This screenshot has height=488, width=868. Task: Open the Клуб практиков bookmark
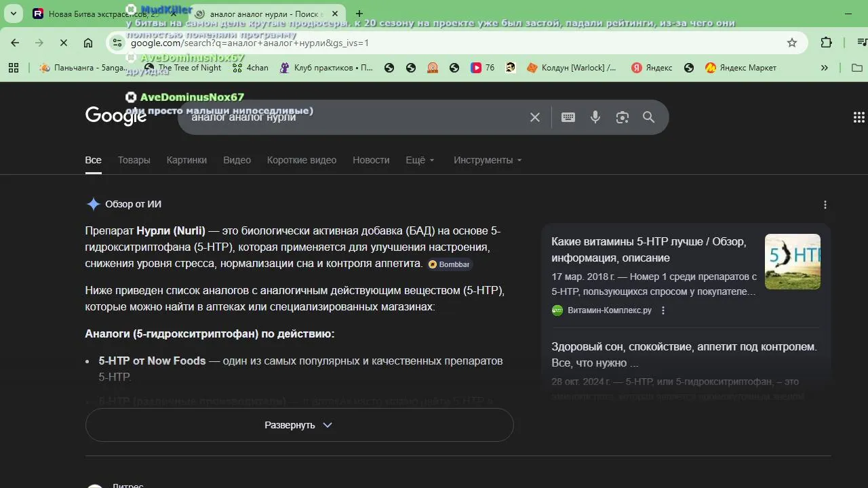click(326, 68)
